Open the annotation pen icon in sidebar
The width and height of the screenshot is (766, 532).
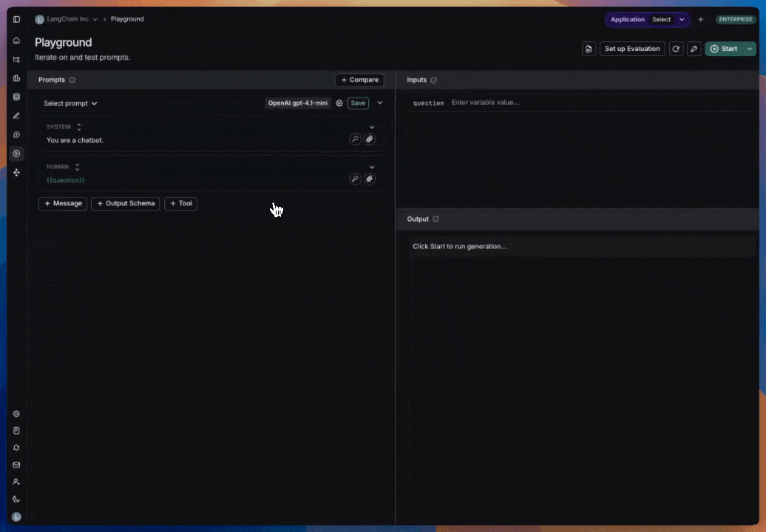16,115
